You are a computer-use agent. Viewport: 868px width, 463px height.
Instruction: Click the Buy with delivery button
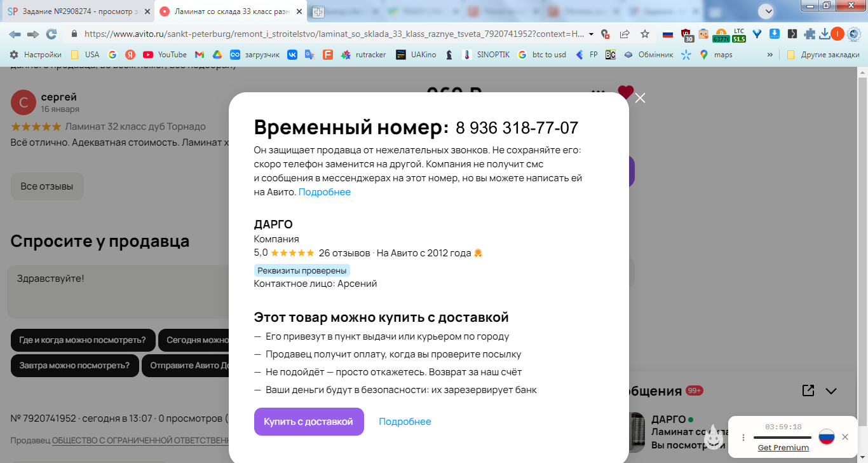click(309, 422)
